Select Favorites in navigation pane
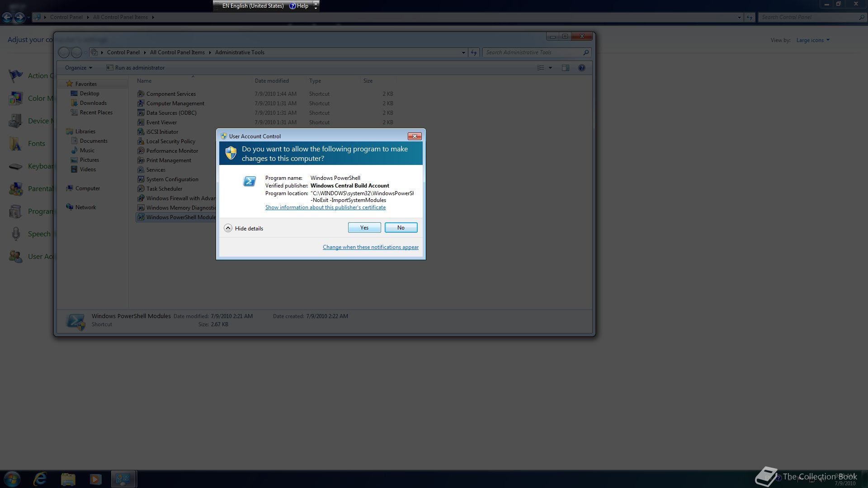Image resolution: width=868 pixels, height=488 pixels. coord(86,84)
